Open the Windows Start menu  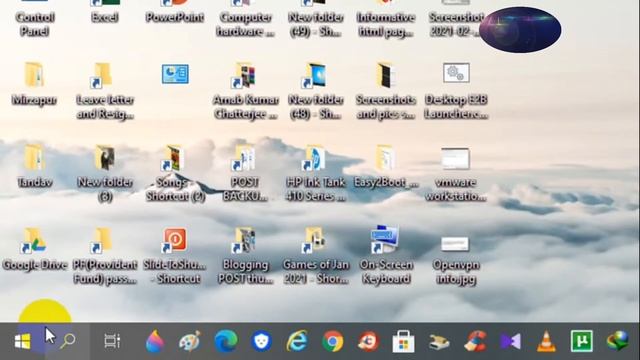(22, 341)
